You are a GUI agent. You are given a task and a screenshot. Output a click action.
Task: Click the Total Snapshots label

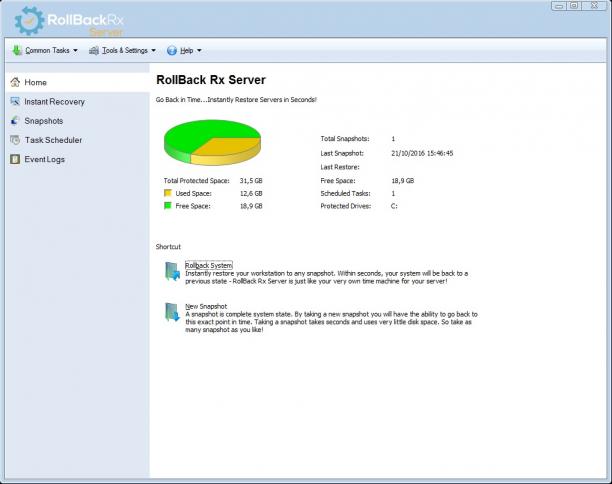[345, 139]
